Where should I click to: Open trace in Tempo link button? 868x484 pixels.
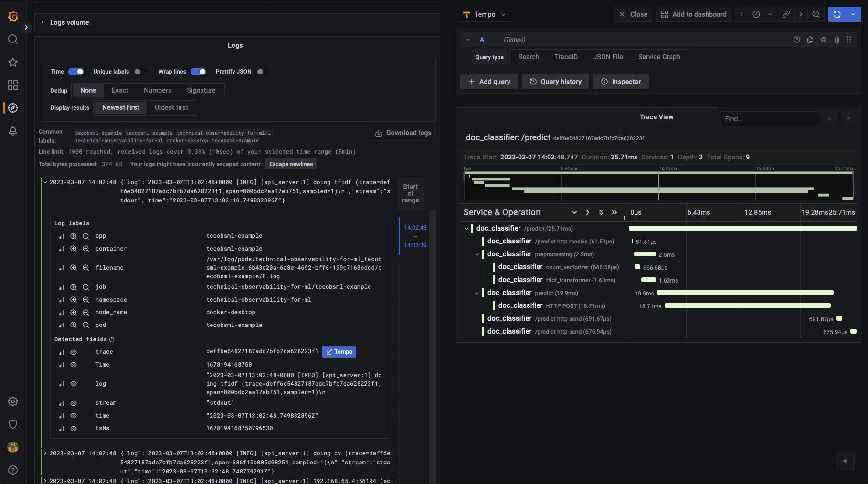[339, 352]
